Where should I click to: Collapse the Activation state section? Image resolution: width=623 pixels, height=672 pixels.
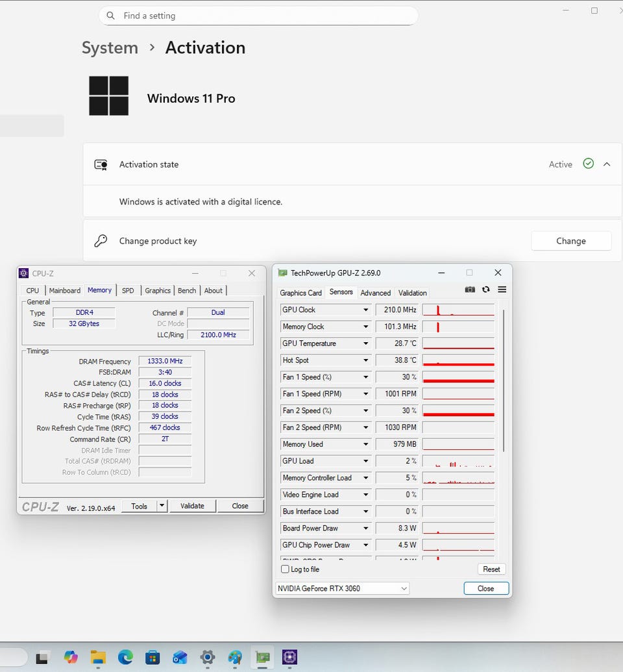607,164
